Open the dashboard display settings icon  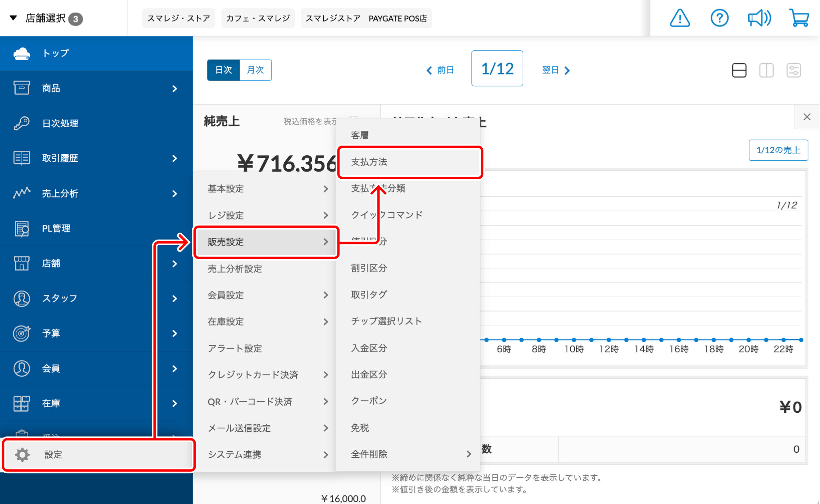(x=793, y=70)
